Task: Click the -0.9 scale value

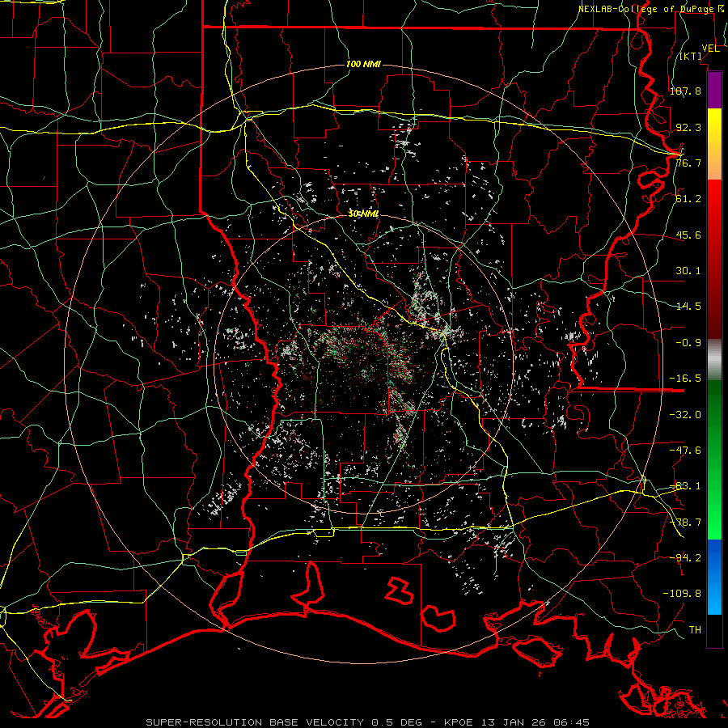Action: pos(688,343)
